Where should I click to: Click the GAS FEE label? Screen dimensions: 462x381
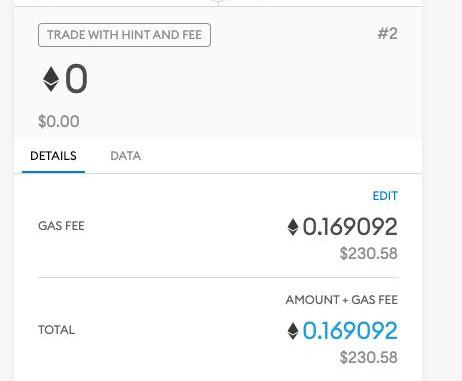61,226
